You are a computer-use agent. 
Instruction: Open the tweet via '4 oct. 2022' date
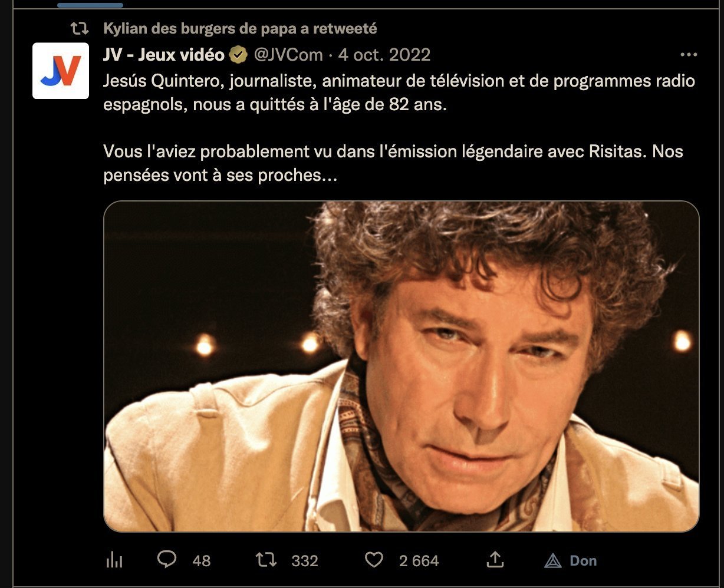(384, 55)
